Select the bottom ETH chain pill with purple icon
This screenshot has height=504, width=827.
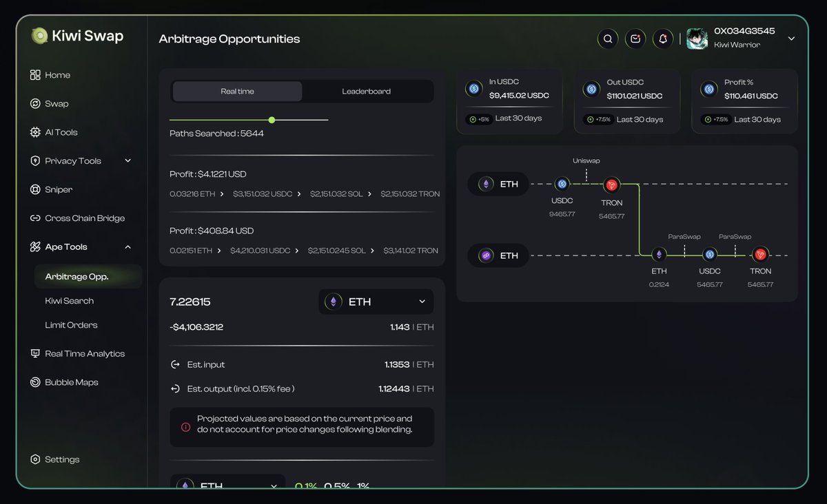pyautogui.click(x=498, y=255)
